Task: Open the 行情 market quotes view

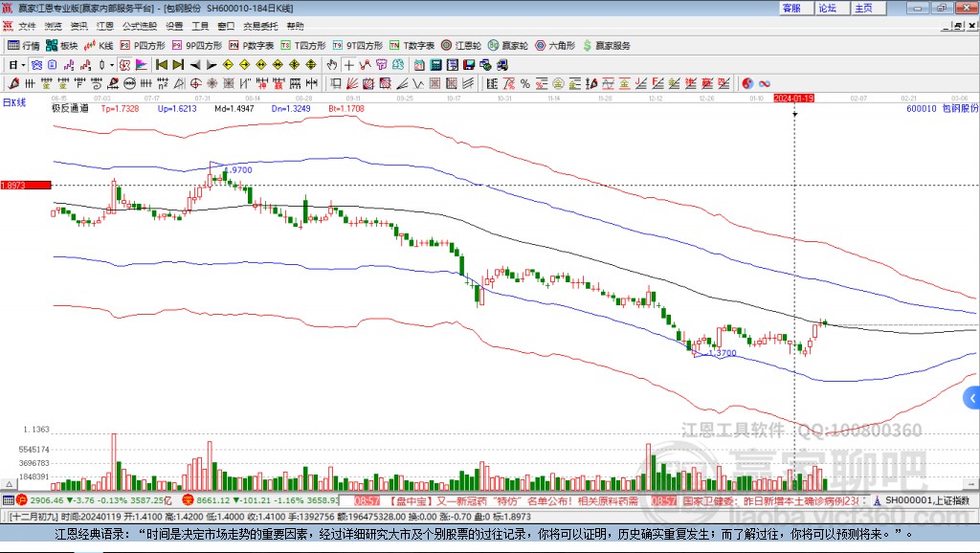Action: (x=24, y=45)
